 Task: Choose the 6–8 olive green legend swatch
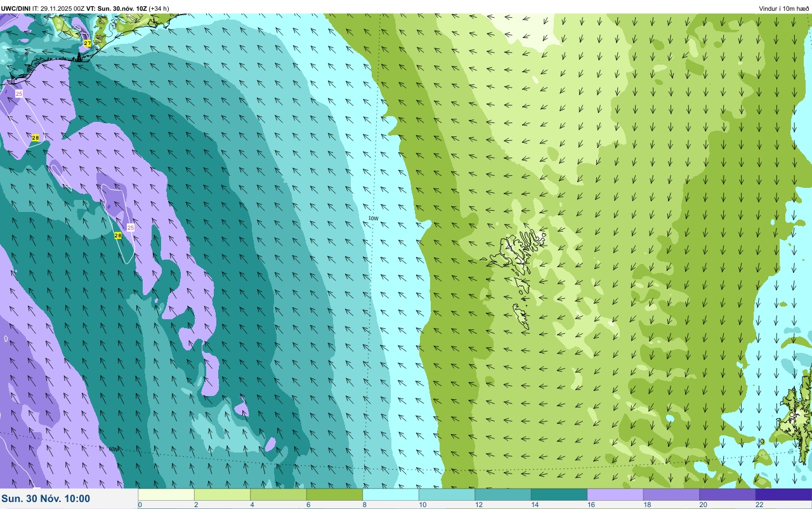[334, 494]
